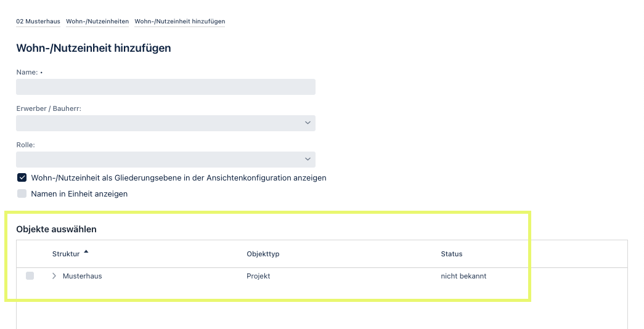Viewport: 644px width, 329px height.
Task: Go to 02 Musterhaus breadcrumb
Action: point(38,22)
